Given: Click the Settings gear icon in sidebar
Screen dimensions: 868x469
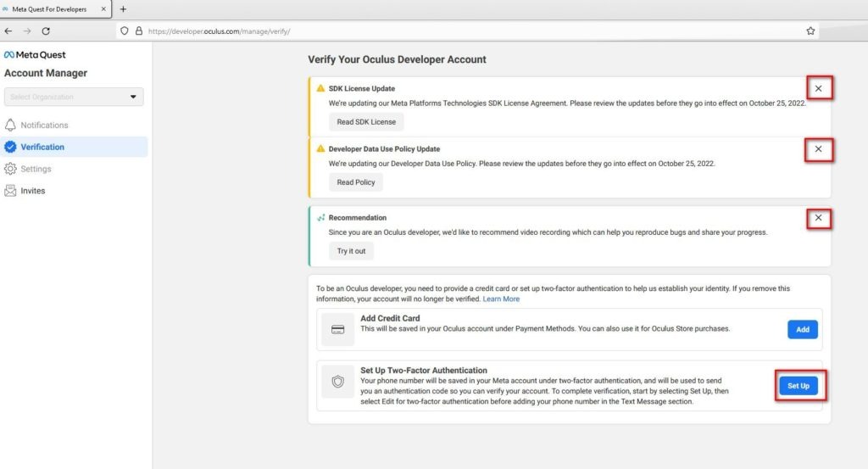Looking at the screenshot, I should pos(10,169).
